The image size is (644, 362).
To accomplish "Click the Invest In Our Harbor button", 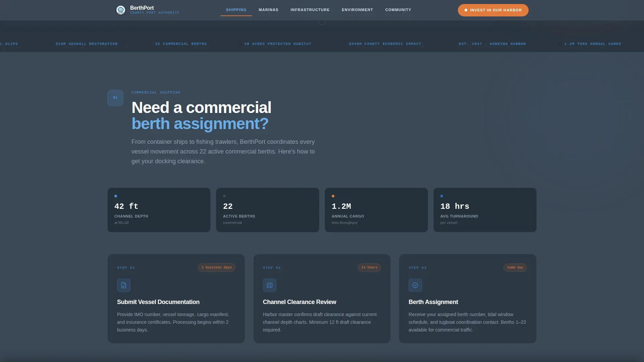I will pos(493,10).
